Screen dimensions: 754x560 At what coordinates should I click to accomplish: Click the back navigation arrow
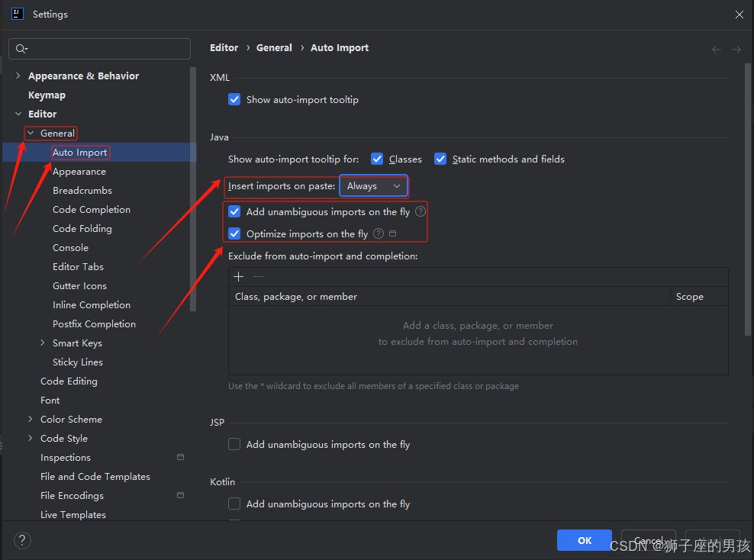coord(716,49)
